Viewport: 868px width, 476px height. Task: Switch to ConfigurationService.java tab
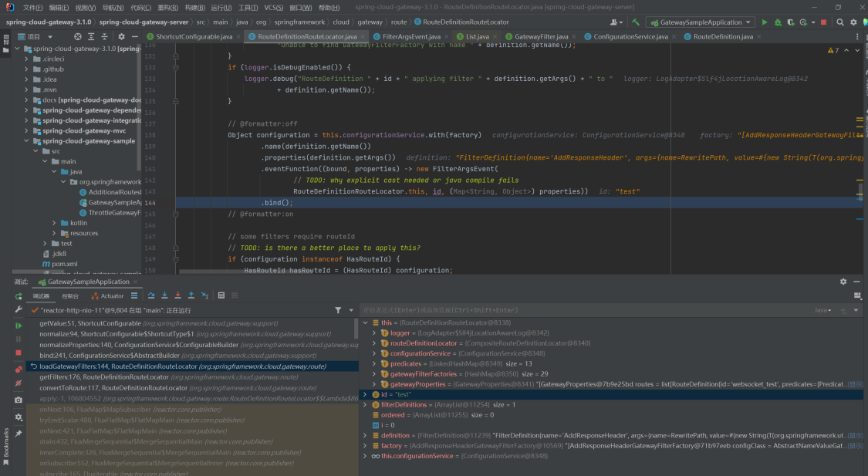pyautogui.click(x=630, y=36)
